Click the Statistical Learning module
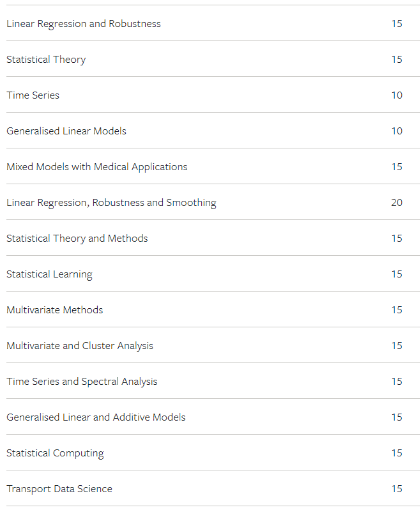 [49, 274]
